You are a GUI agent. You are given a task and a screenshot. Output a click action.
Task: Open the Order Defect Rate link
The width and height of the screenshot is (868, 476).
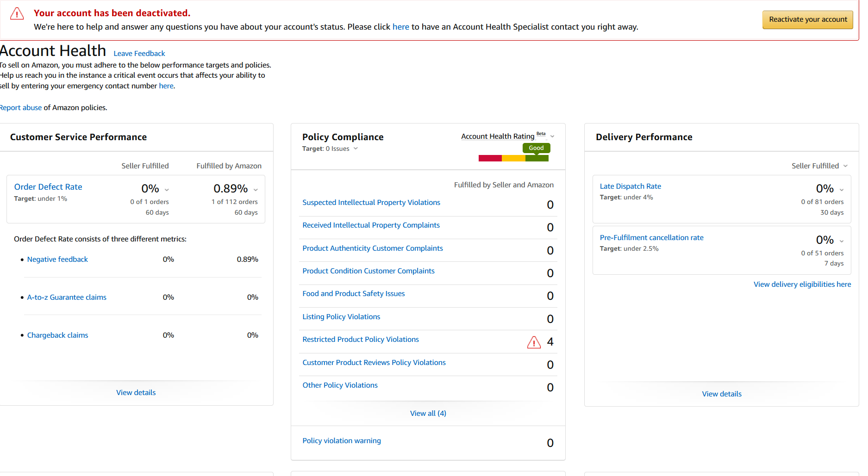pos(48,187)
